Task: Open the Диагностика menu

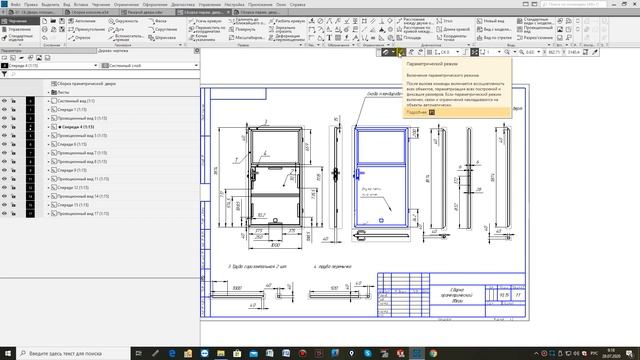Action: pos(182,4)
